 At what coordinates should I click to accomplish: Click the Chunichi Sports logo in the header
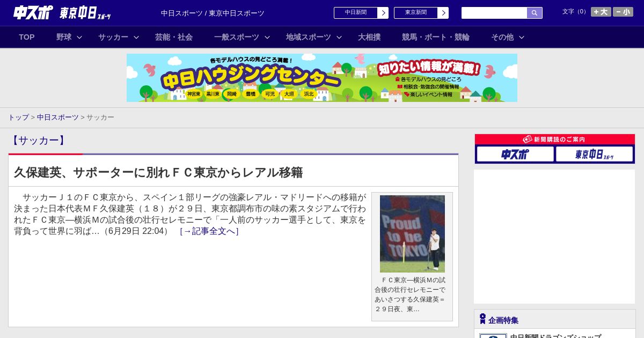tap(33, 12)
